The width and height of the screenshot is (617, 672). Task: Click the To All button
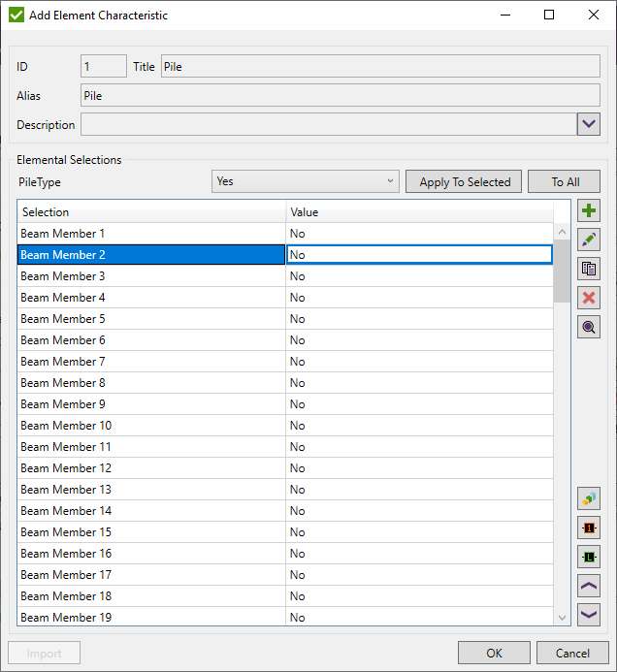(x=565, y=181)
